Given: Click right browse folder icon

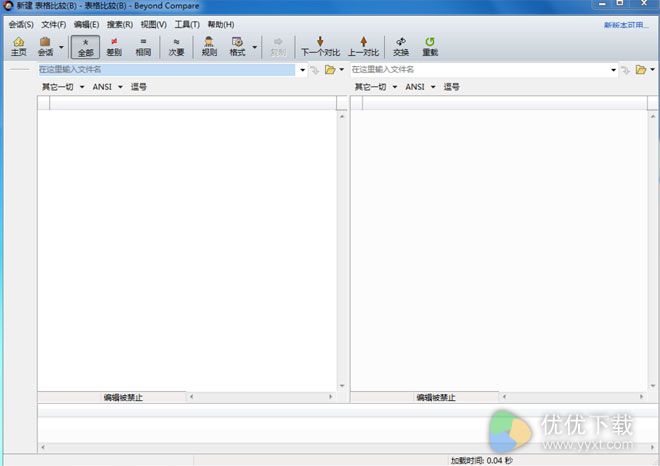Looking at the screenshot, I should pos(641,70).
